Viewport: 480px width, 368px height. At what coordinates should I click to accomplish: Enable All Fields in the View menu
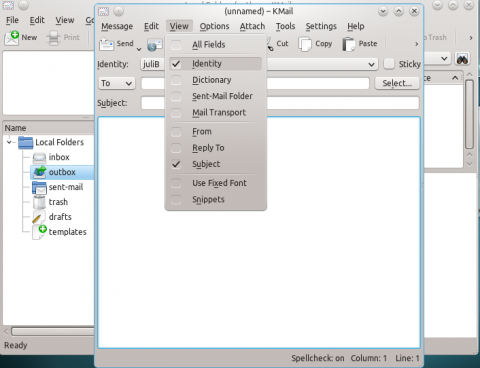point(215,44)
